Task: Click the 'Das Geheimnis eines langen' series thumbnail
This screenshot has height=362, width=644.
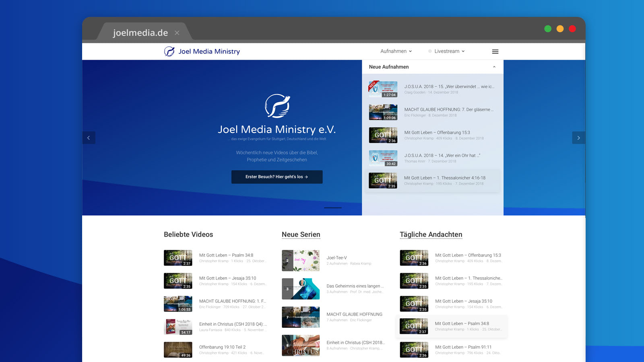Action: [x=301, y=289]
